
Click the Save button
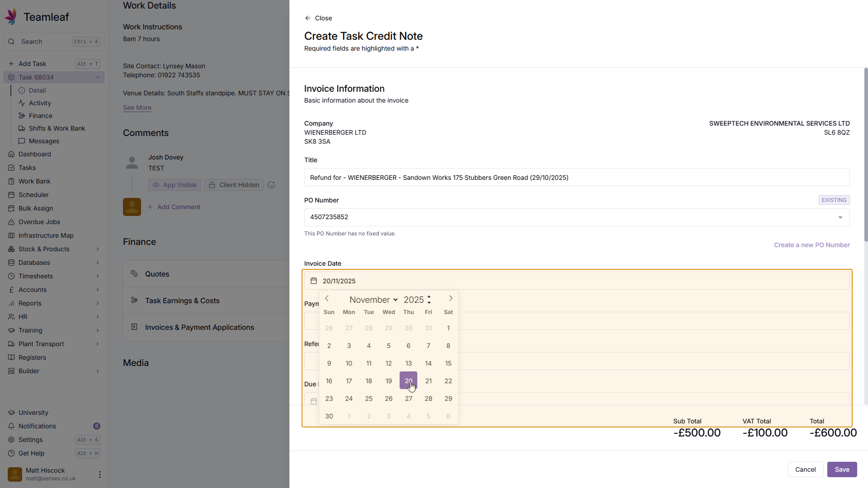pos(842,469)
